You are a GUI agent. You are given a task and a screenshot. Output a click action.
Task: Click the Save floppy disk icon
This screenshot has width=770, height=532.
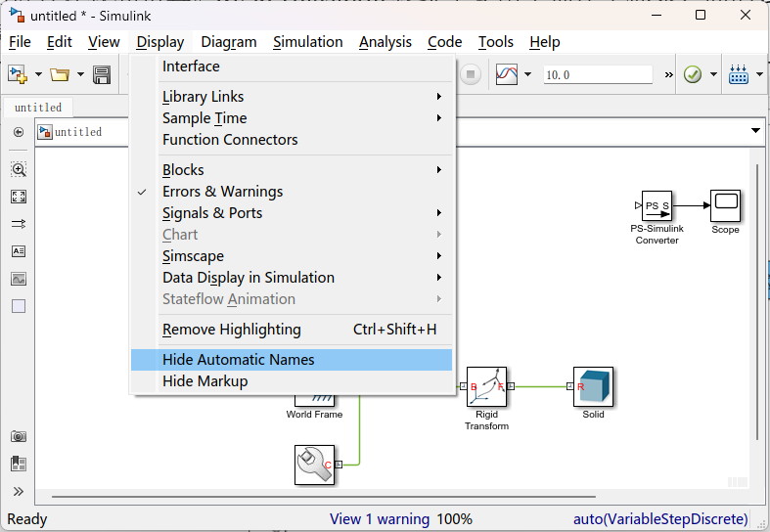tap(102, 75)
